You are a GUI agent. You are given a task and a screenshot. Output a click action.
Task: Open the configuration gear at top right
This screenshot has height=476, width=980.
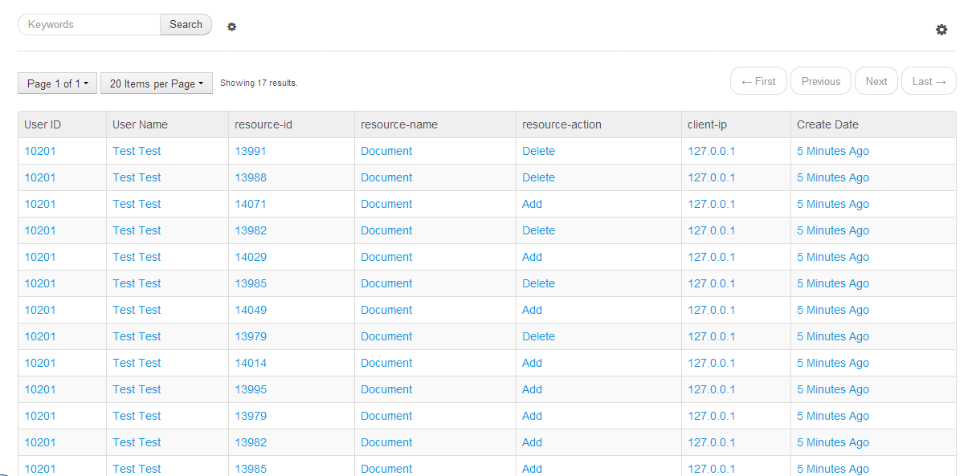(941, 30)
